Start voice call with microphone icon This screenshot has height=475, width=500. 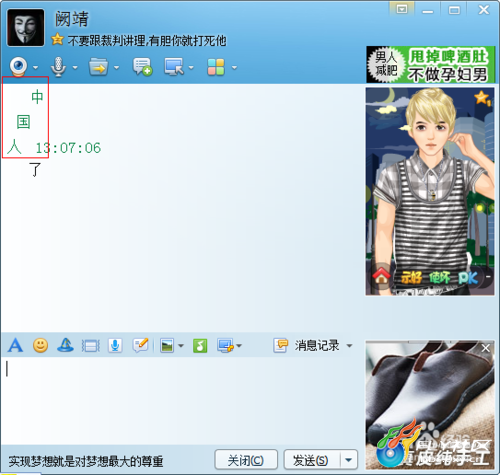59,67
